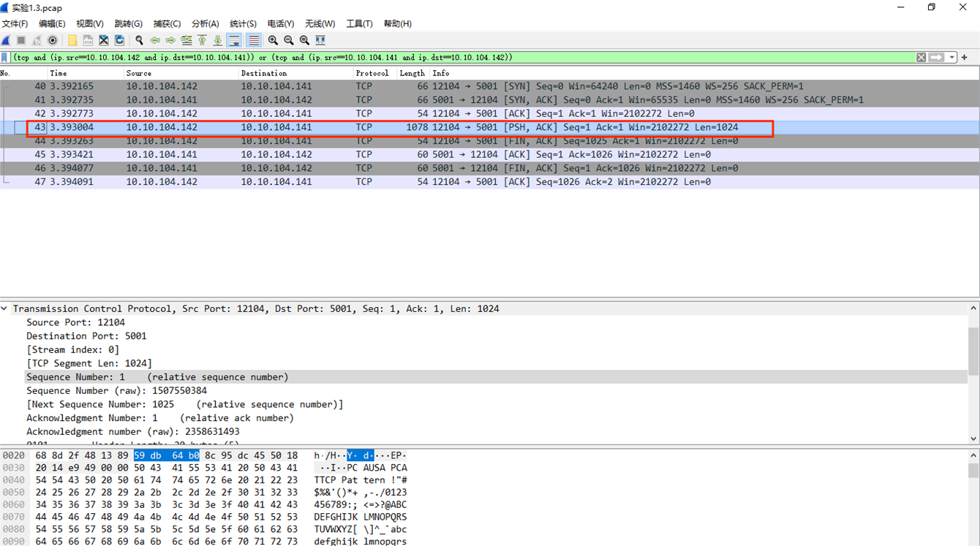Viewport: 980px width, 546px height.
Task: Open the 工具(T) menu
Action: coord(359,23)
